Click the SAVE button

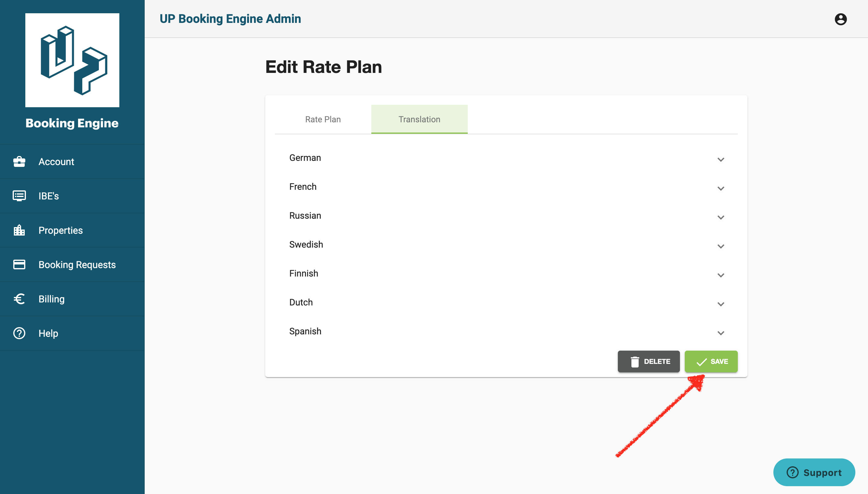[x=711, y=361]
